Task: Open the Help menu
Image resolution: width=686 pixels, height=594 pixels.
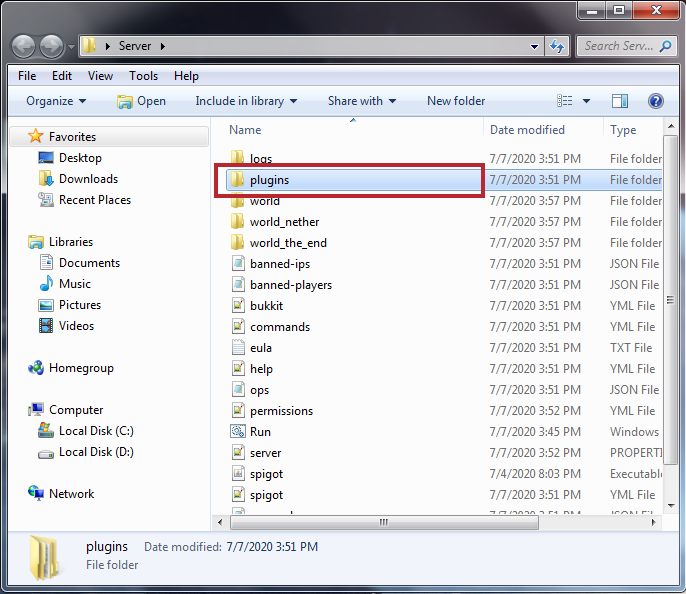Action: (186, 76)
